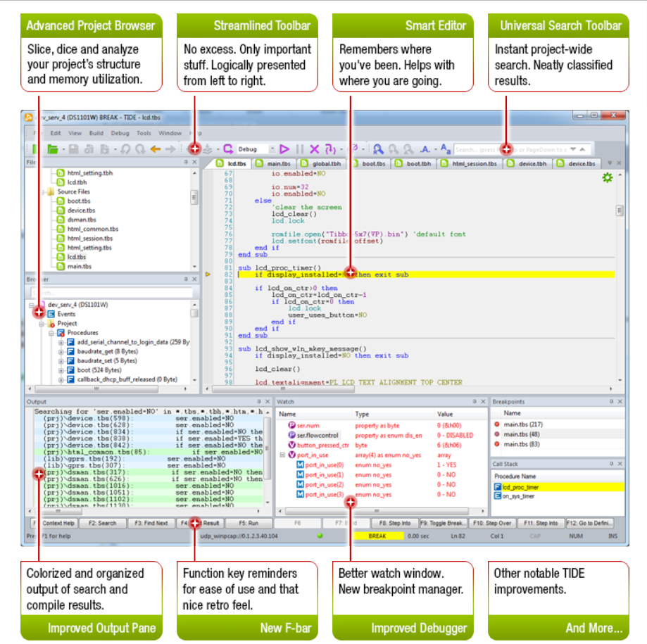Viewport: 647px width, 644px height.
Task: Click the Pause icon in the toolbar
Action: click(x=300, y=149)
